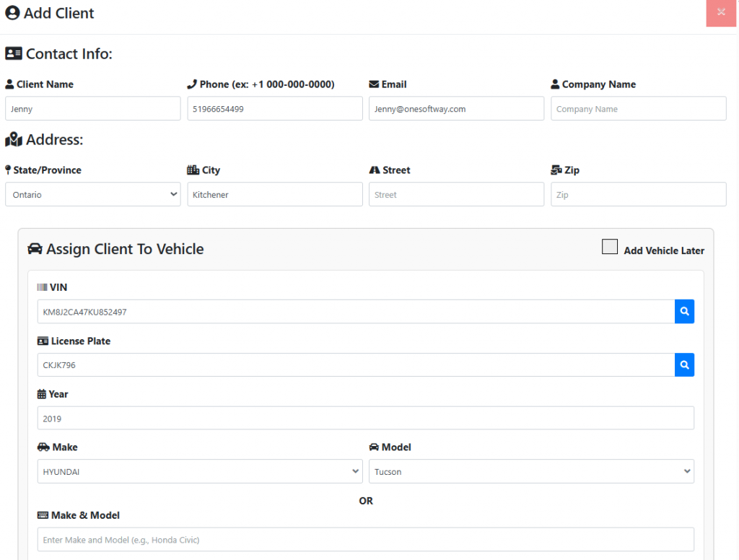Click the VIN search magnifier icon

(x=684, y=312)
